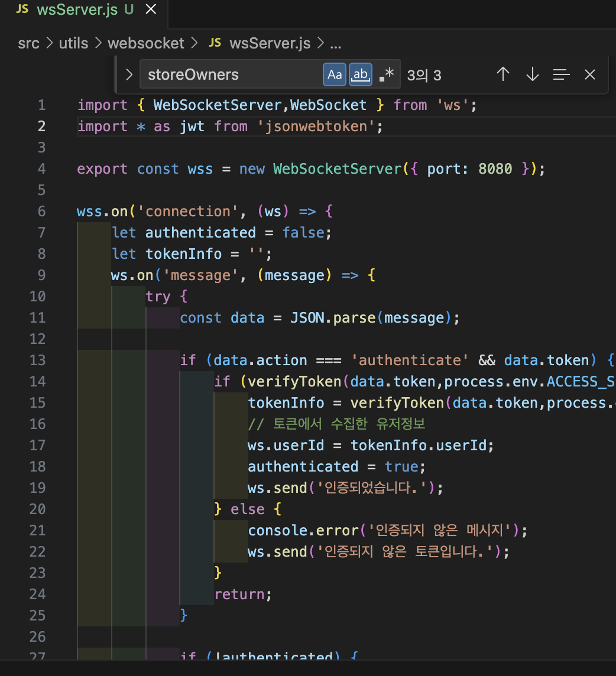
Task: Click 'WebSocketServer' in the import line
Action: click(218, 105)
